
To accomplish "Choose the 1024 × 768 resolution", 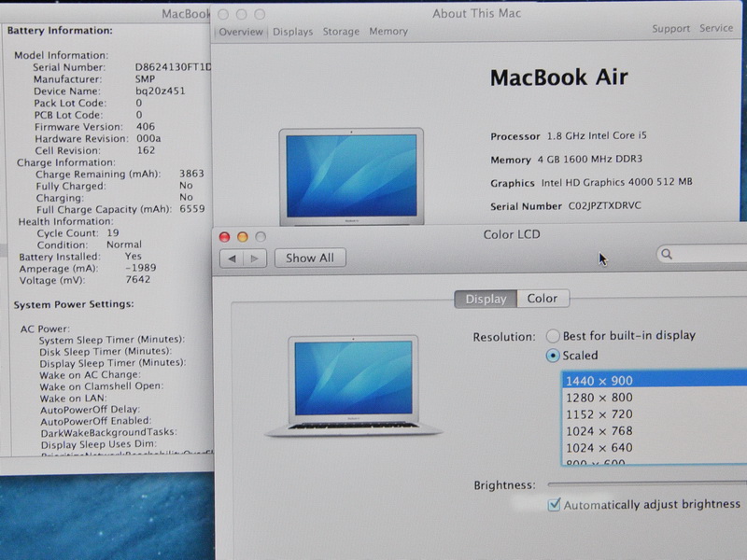I will coord(655,430).
